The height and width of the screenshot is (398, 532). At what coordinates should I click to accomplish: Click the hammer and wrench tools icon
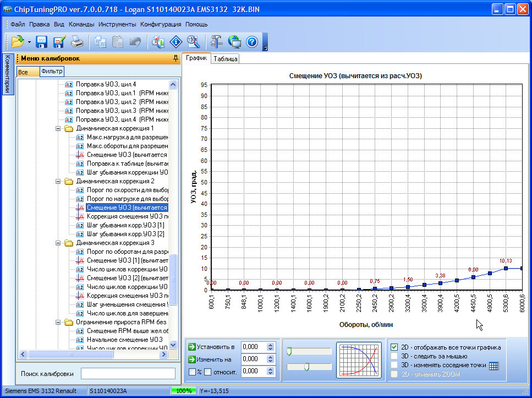point(216,42)
